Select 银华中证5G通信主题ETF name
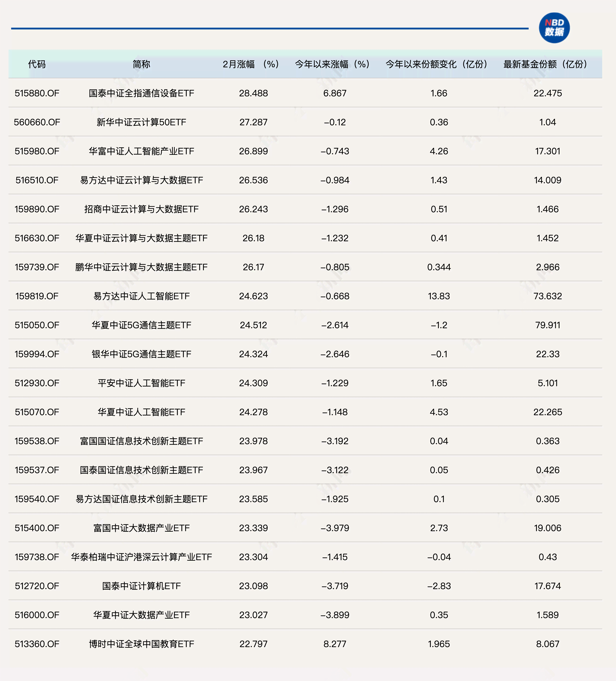This screenshot has height=681, width=616. click(x=142, y=354)
